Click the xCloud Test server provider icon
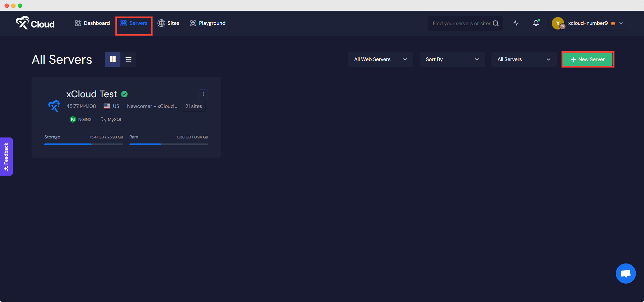 [54, 106]
